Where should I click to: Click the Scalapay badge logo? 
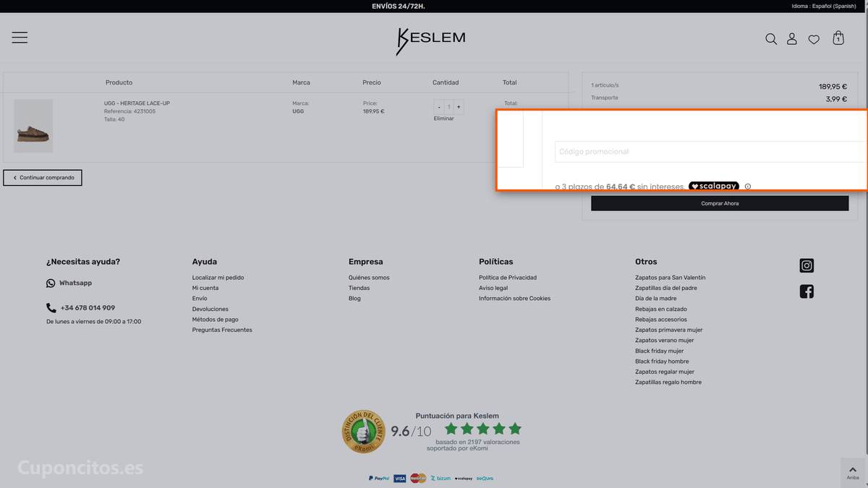click(x=714, y=187)
